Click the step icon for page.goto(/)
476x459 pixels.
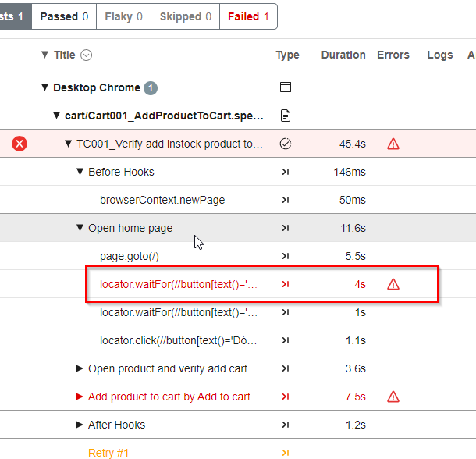coord(286,256)
